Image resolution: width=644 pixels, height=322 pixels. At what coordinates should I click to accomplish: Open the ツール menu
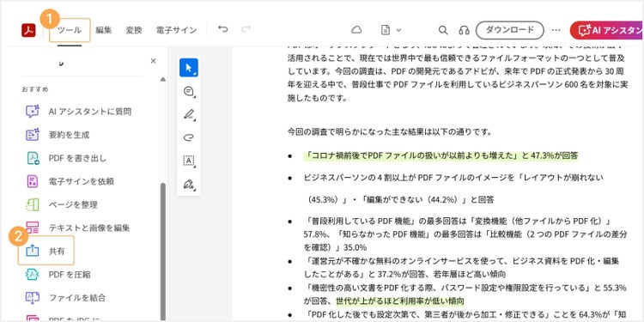69,30
